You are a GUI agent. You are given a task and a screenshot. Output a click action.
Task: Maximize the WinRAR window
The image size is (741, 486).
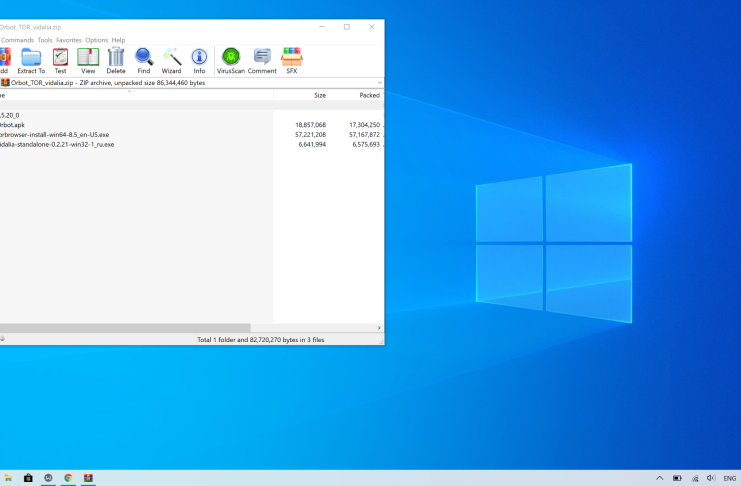346,27
